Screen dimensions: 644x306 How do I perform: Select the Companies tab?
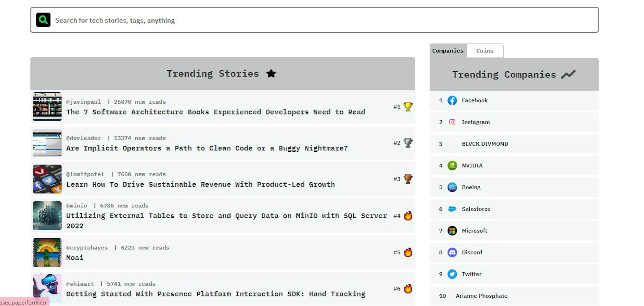click(447, 50)
